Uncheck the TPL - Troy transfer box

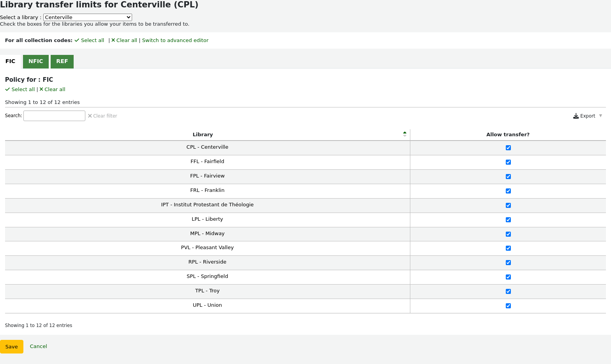click(508, 292)
